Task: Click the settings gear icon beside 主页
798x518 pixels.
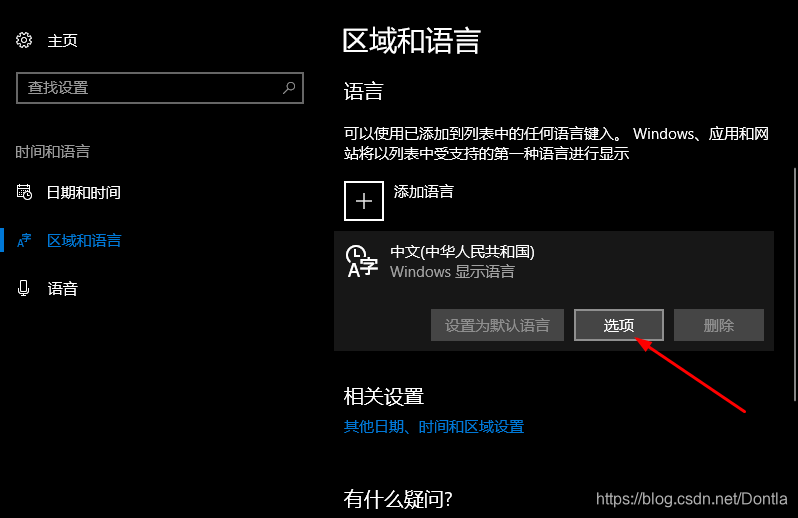Action: coord(24,40)
